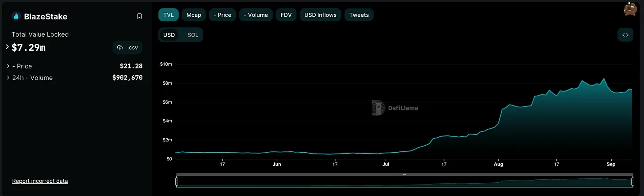Viewport: 644px width, 196px height.
Task: Click the Total Value Locked label
Action: coord(40,34)
